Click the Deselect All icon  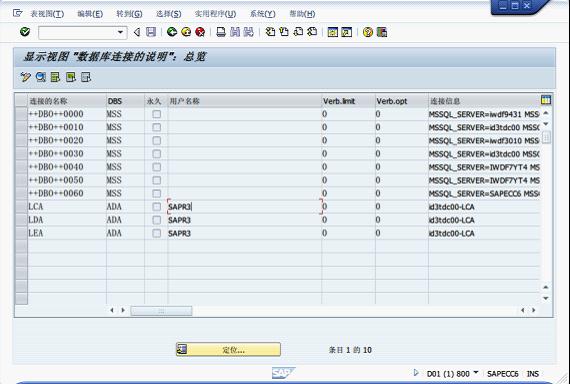point(86,77)
